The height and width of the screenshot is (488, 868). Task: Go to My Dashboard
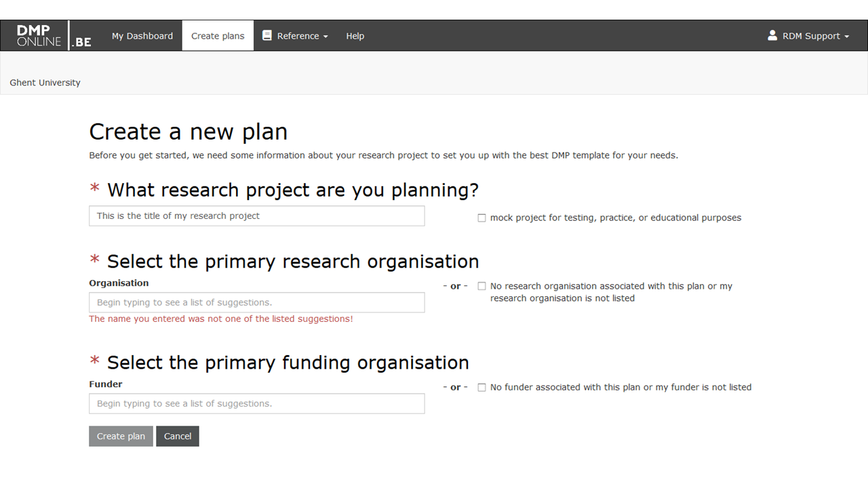142,36
